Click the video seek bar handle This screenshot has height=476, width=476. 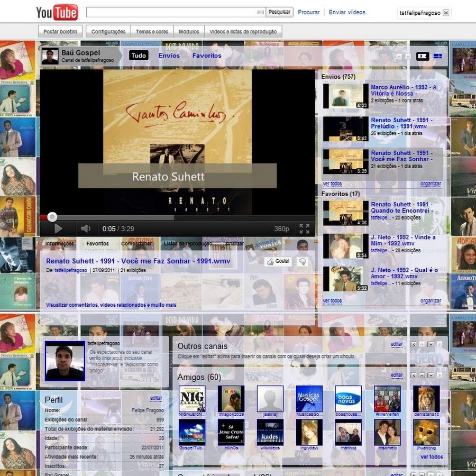point(52,217)
